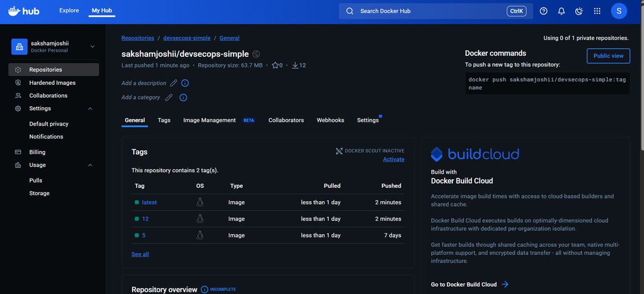
Task: Open Repositories in the sidebar
Action: tap(53, 70)
